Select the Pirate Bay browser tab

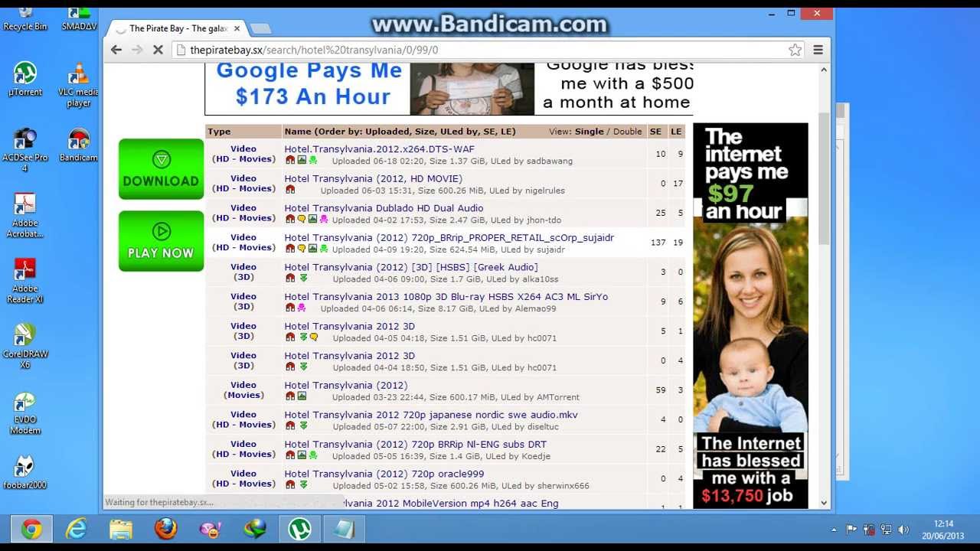click(x=178, y=28)
